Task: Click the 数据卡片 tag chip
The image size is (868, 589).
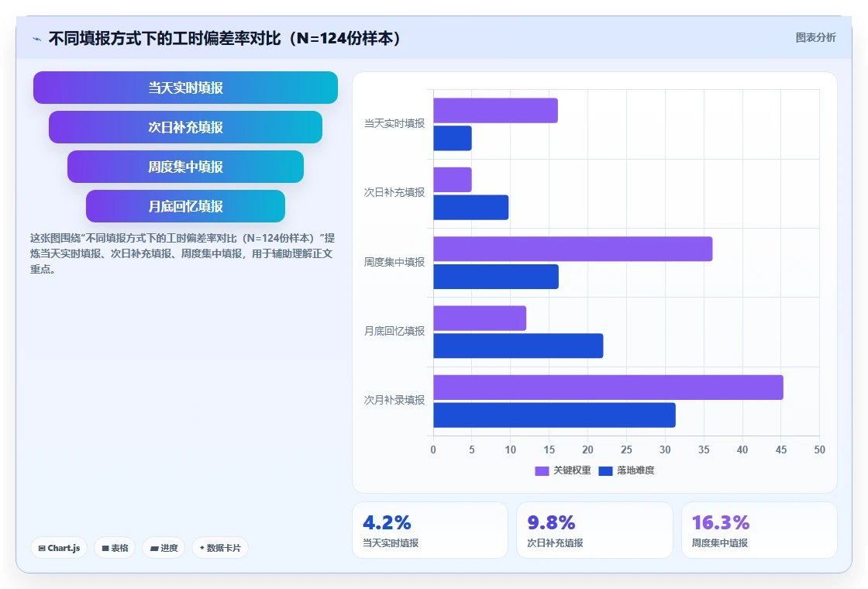Action: tap(220, 548)
